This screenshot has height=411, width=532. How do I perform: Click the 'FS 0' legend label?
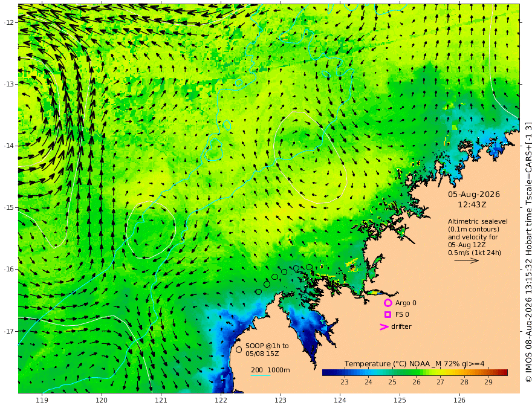[x=402, y=315]
